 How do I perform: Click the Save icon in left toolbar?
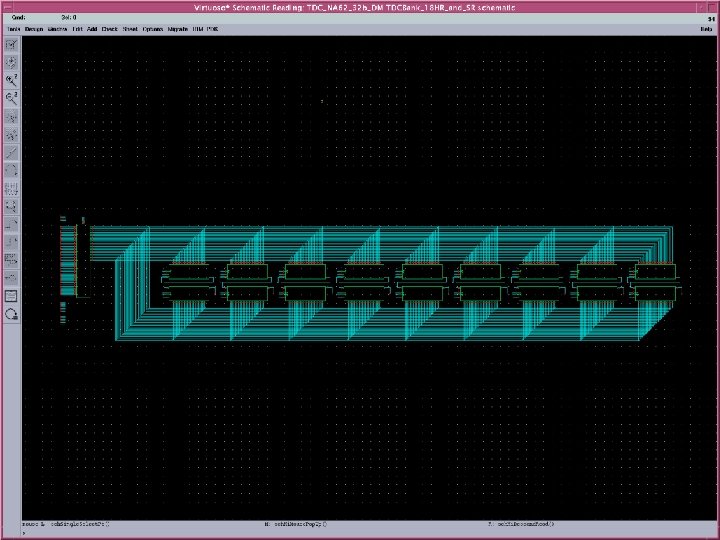(11, 62)
